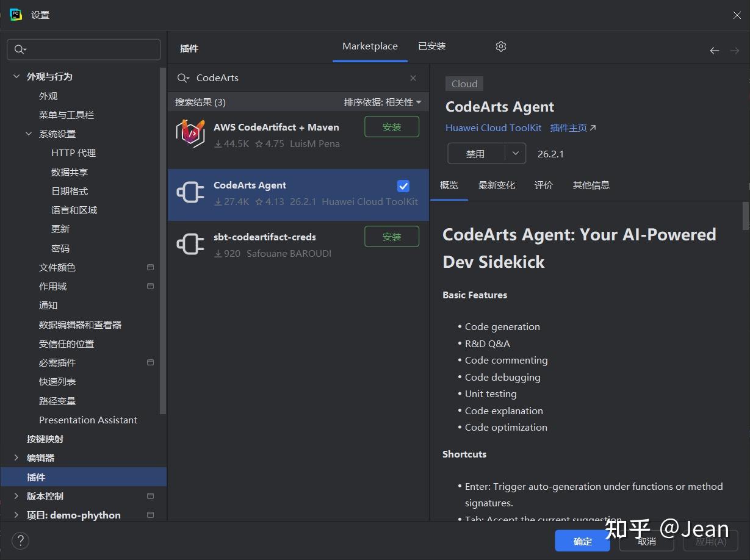
Task: Open plugin search options magnifier
Action: pos(183,78)
